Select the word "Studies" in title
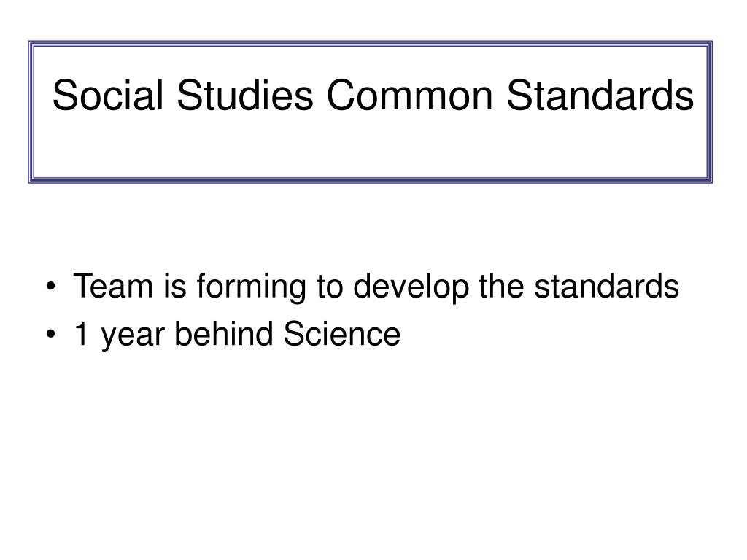The height and width of the screenshot is (560, 747). pos(245,96)
